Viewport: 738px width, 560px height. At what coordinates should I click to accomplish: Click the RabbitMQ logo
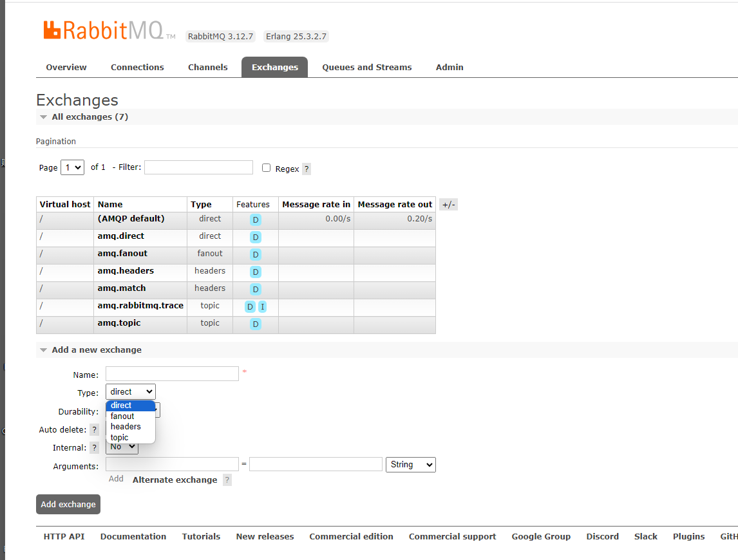click(x=109, y=31)
